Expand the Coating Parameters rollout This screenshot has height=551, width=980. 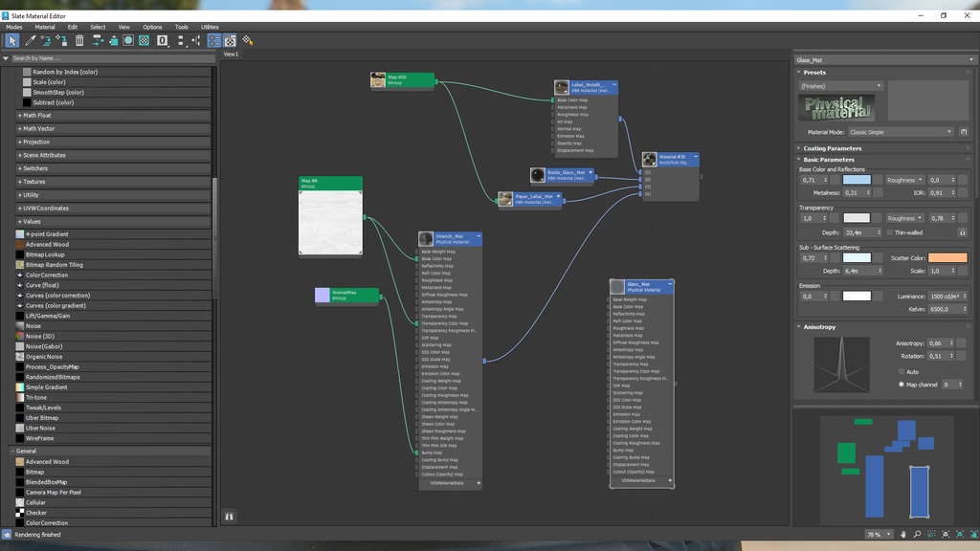pos(832,148)
